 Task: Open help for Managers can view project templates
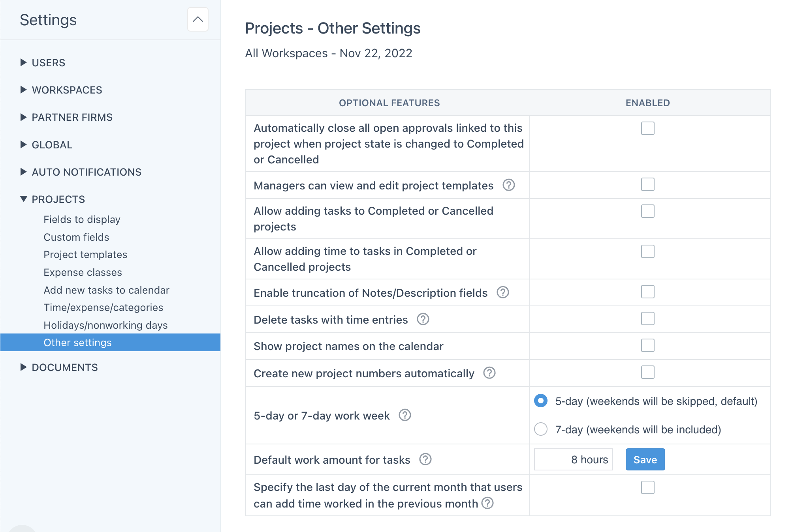509,185
